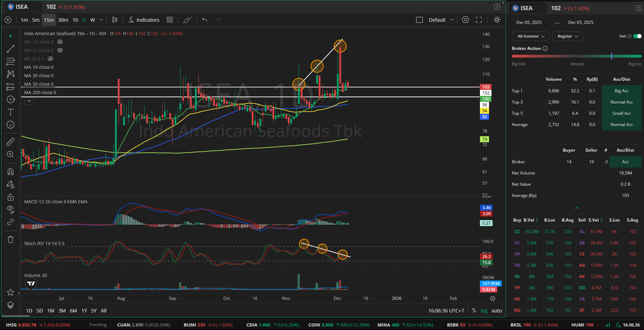Toggle visibility of MA 13 indicator
644x330 pixels.
pos(60,42)
